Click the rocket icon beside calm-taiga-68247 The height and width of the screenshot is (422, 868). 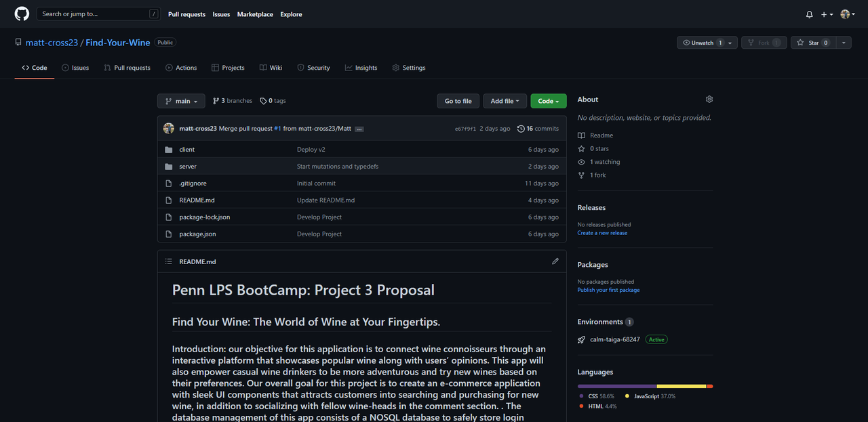tap(581, 339)
